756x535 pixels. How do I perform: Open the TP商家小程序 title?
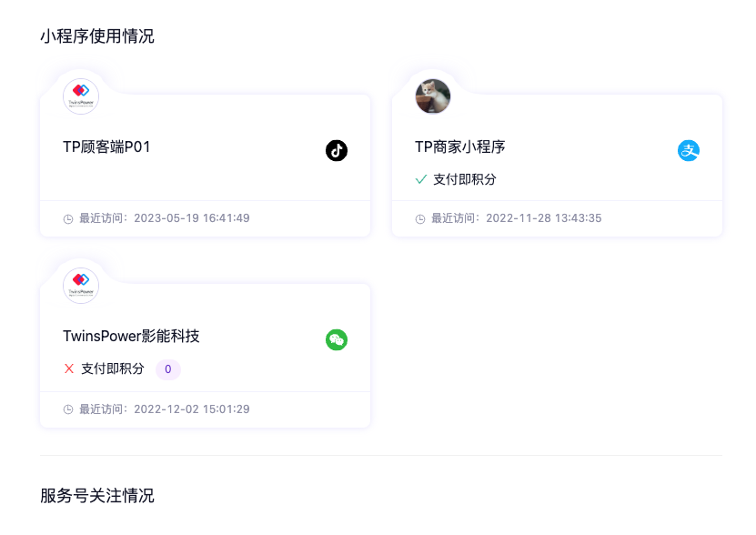(459, 146)
